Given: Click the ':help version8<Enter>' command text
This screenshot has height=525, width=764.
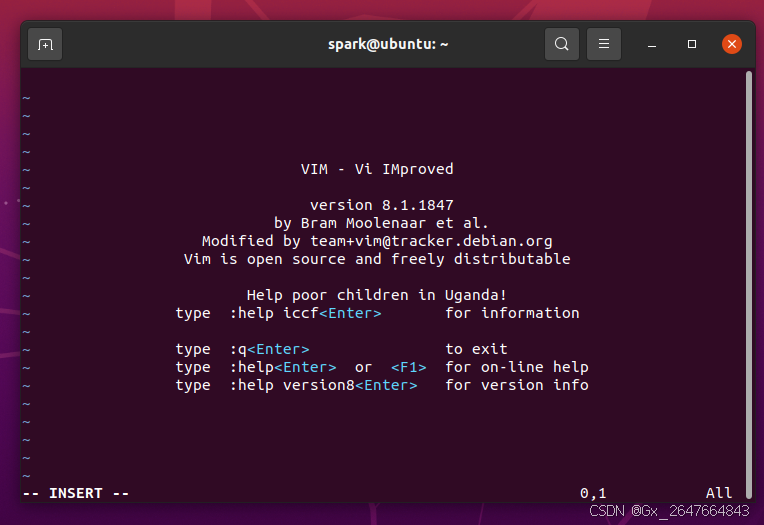Looking at the screenshot, I should [x=324, y=386].
